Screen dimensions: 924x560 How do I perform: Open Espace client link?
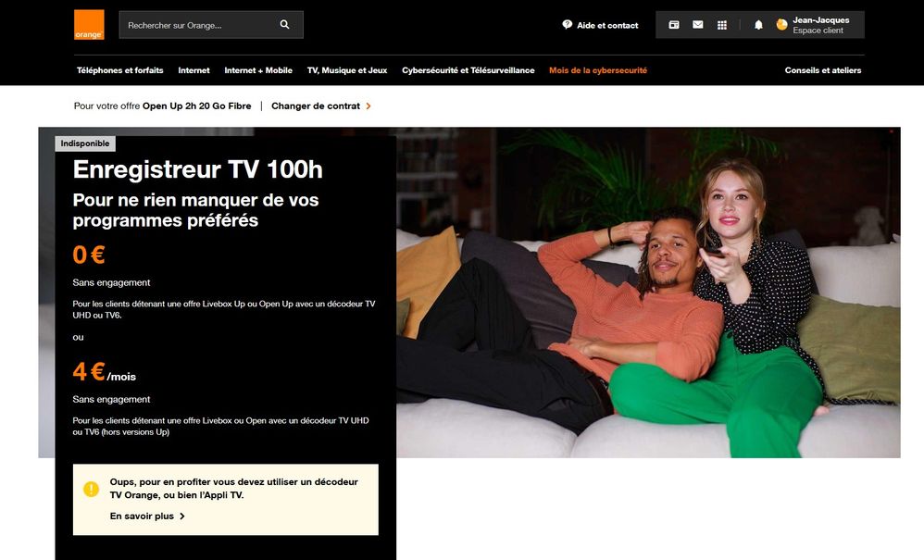[x=818, y=31]
